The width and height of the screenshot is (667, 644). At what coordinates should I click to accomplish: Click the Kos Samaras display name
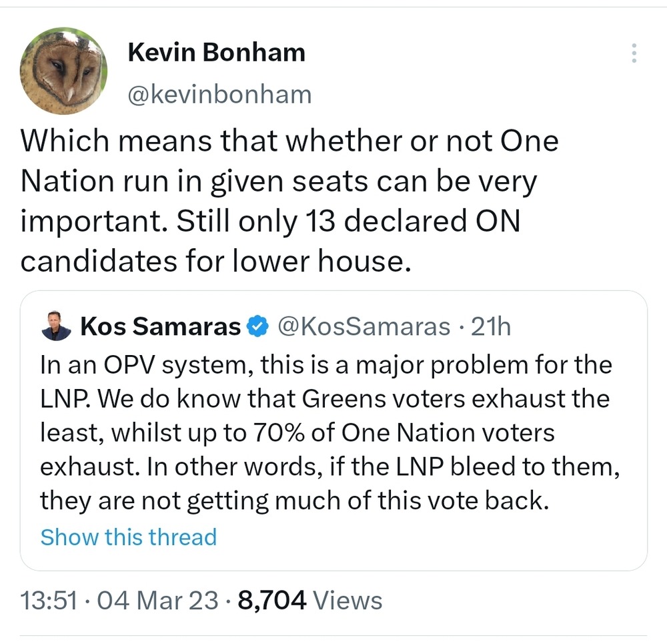tap(160, 326)
